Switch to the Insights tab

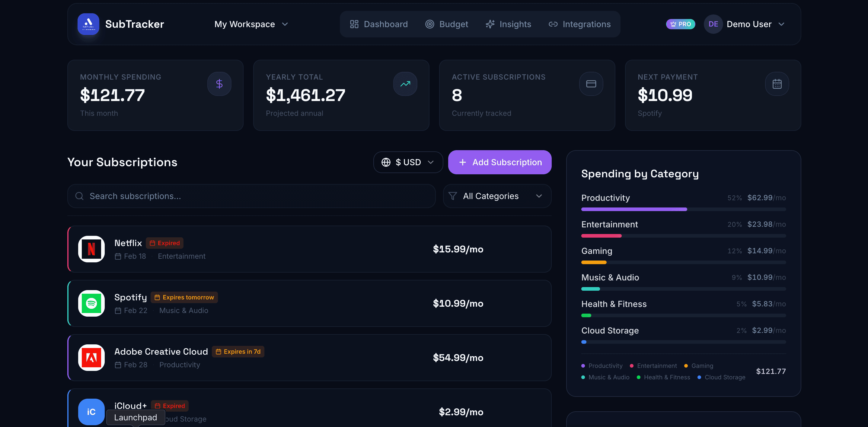click(x=509, y=24)
